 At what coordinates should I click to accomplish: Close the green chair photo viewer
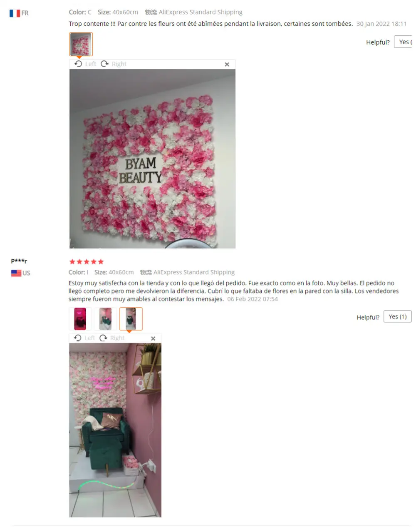coord(153,338)
